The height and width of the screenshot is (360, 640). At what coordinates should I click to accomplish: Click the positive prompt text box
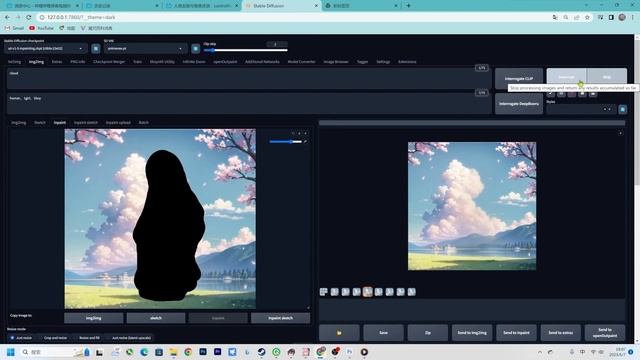point(249,79)
